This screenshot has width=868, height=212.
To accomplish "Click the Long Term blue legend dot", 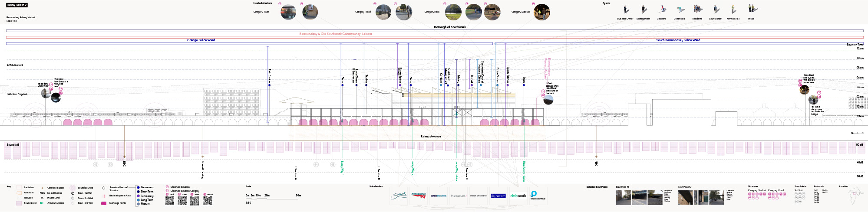I will click(x=138, y=199).
